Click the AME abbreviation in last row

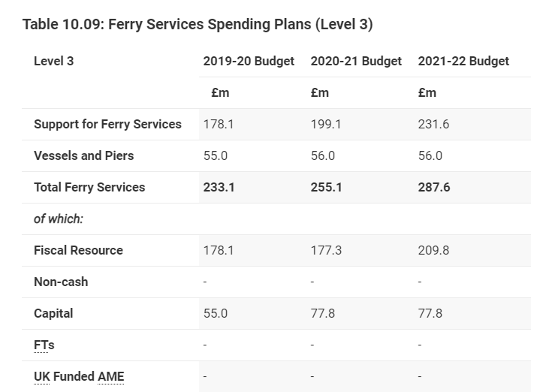pos(111,376)
